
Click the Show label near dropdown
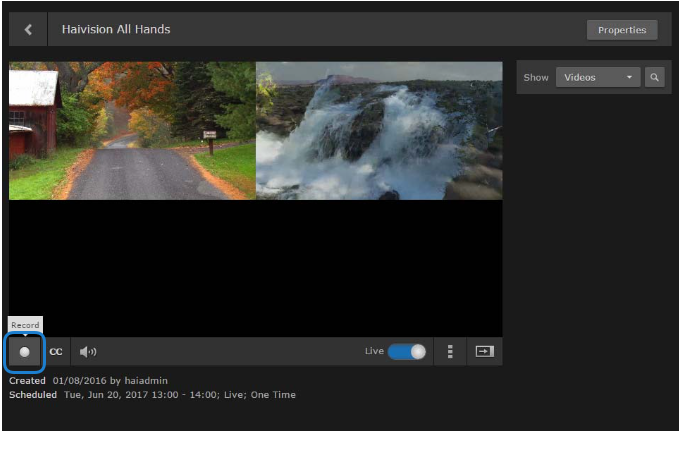tap(536, 77)
